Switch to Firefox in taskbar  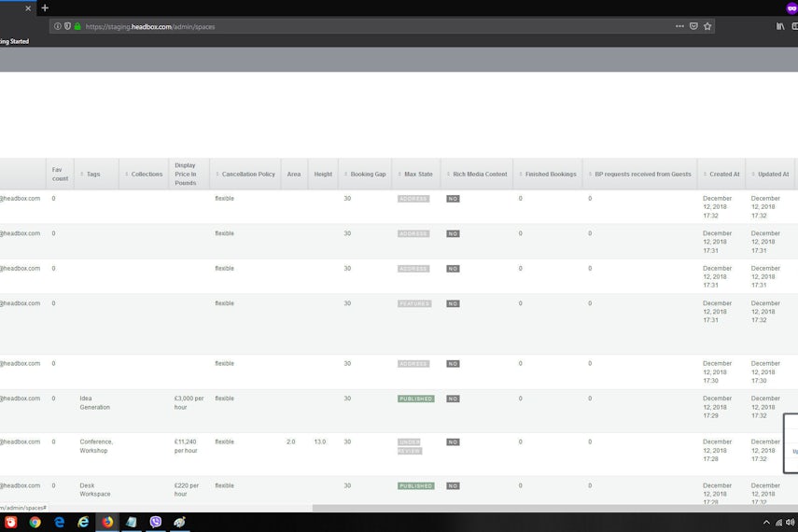(x=107, y=523)
